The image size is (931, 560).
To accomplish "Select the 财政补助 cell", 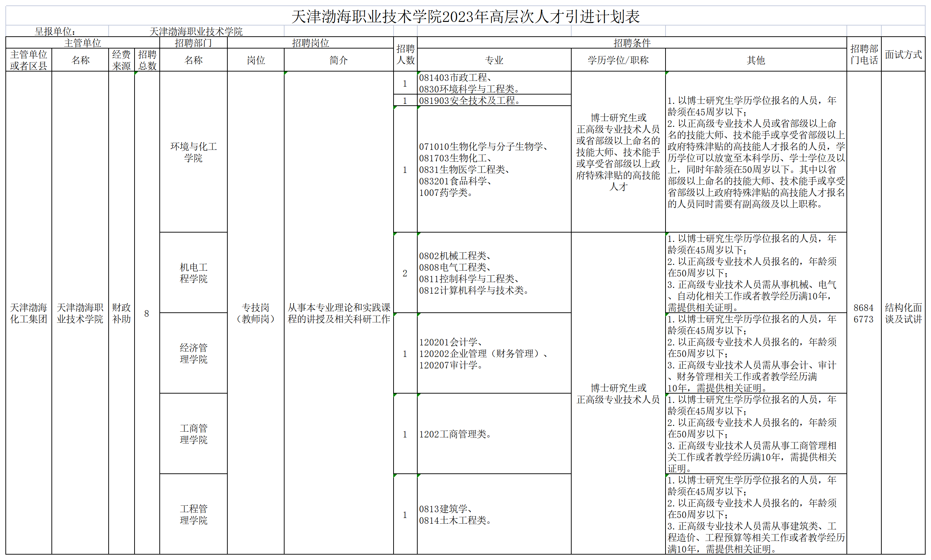I will [x=122, y=313].
